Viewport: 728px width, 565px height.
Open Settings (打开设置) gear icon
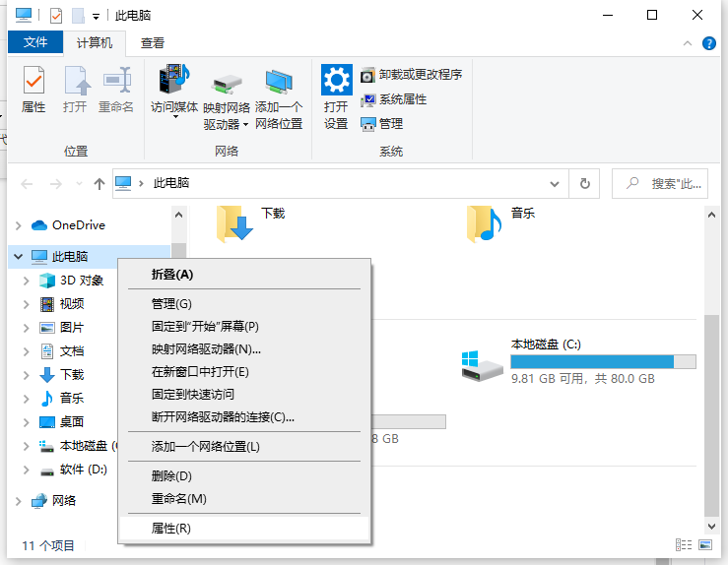click(x=337, y=80)
